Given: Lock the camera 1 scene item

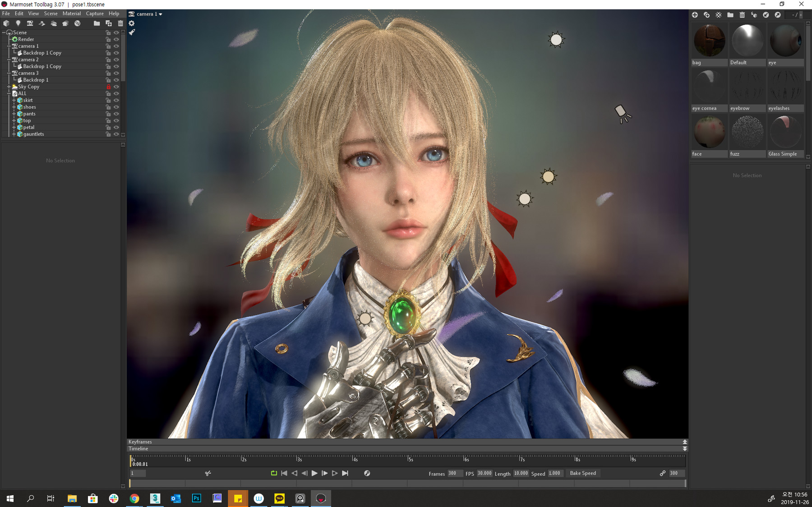Looking at the screenshot, I should point(108,46).
